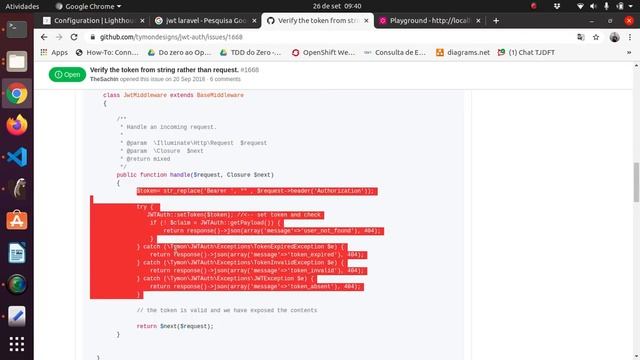Open Dropbox tray icon
The width and height of the screenshot is (640, 360).
557,6
